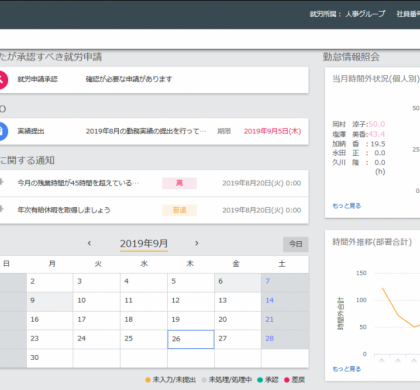Open the 2019年8月の勤務実績の提出 task
This screenshot has width=420, height=390.
(146, 131)
